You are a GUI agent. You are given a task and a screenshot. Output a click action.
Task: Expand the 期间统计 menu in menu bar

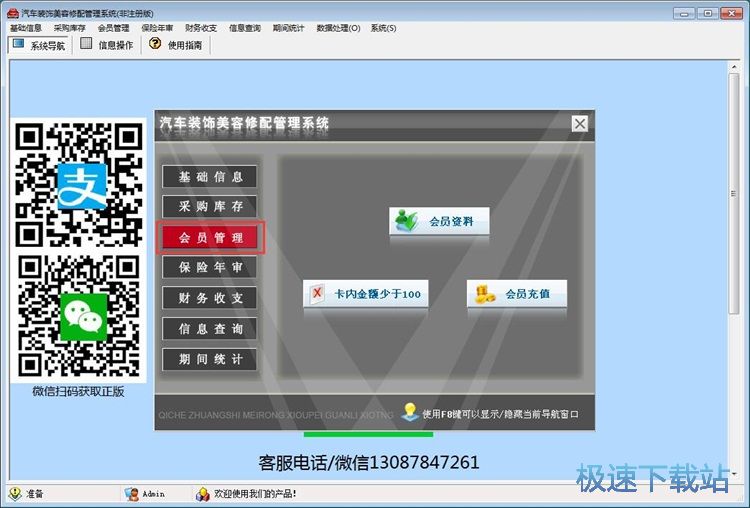tap(288, 28)
